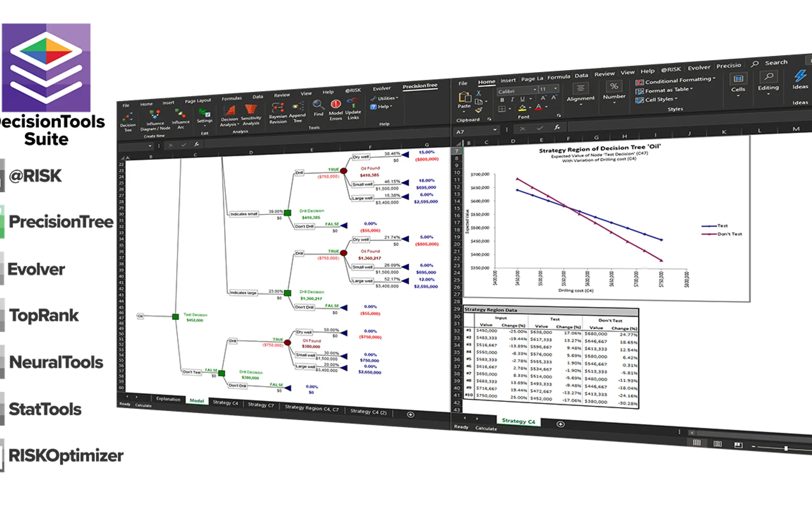Open Bayesian Revision tool
The width and height of the screenshot is (812, 508).
(x=278, y=113)
